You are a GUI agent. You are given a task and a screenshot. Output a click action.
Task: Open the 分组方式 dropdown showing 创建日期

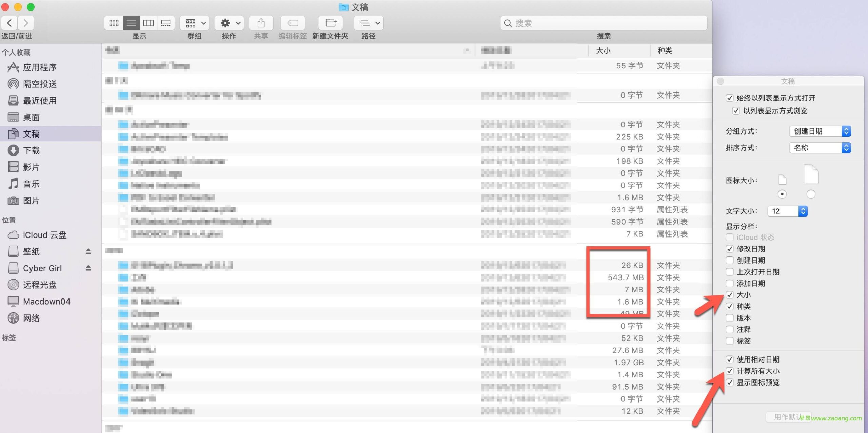pyautogui.click(x=820, y=131)
